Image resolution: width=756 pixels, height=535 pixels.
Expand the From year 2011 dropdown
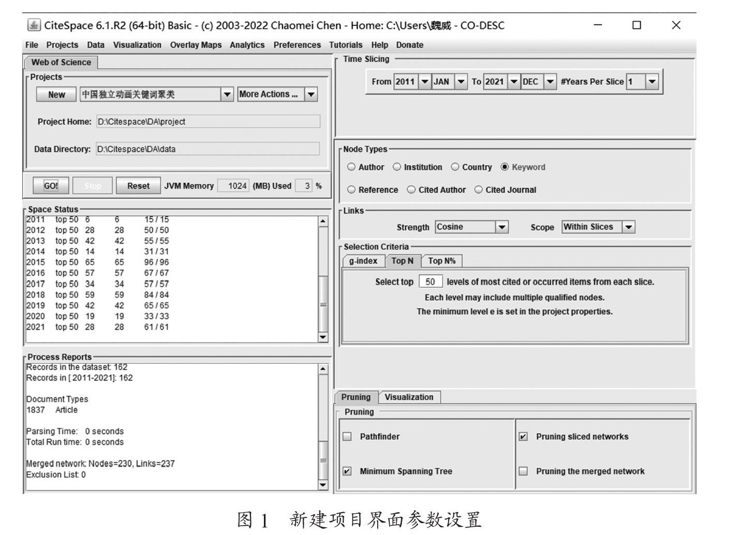(424, 82)
